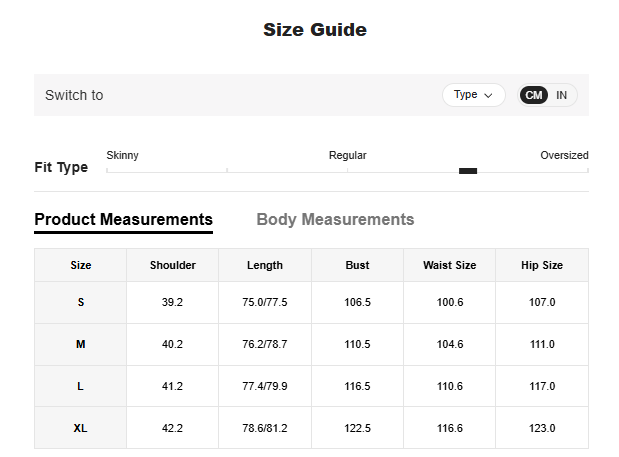
Task: Click the Size Guide title
Action: 315,30
